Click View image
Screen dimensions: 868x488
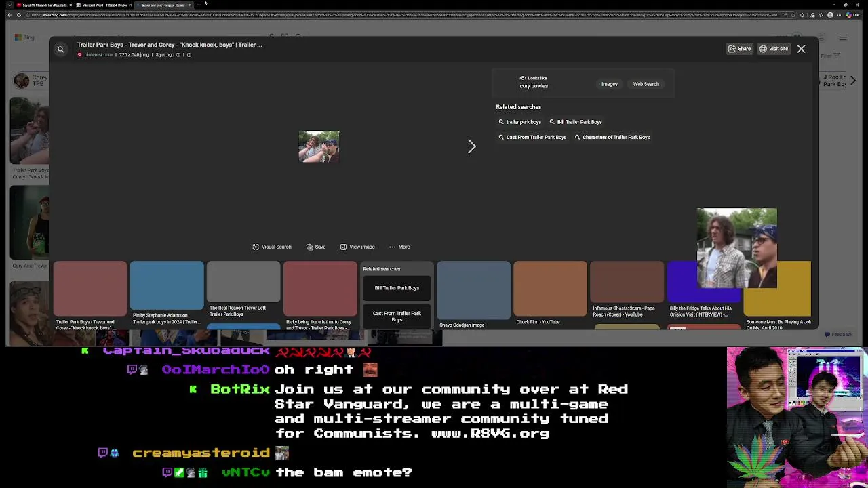coord(357,247)
